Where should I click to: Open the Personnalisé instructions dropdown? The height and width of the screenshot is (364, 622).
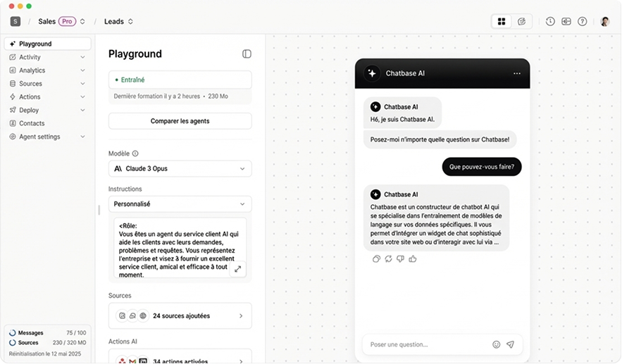[x=180, y=204]
